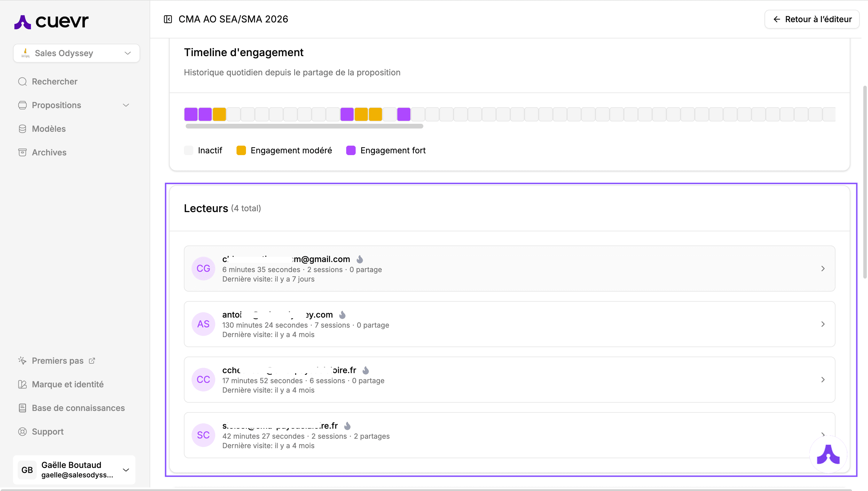Viewport: 868px width, 491px height.
Task: Click Retour à l'éditeur button
Action: coord(812,19)
